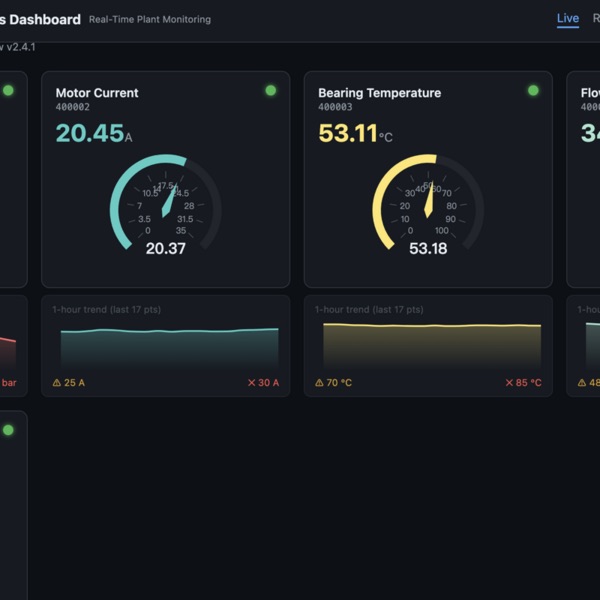This screenshot has width=600, height=600.
Task: Click the gauge value 53.18
Action: pyautogui.click(x=428, y=249)
